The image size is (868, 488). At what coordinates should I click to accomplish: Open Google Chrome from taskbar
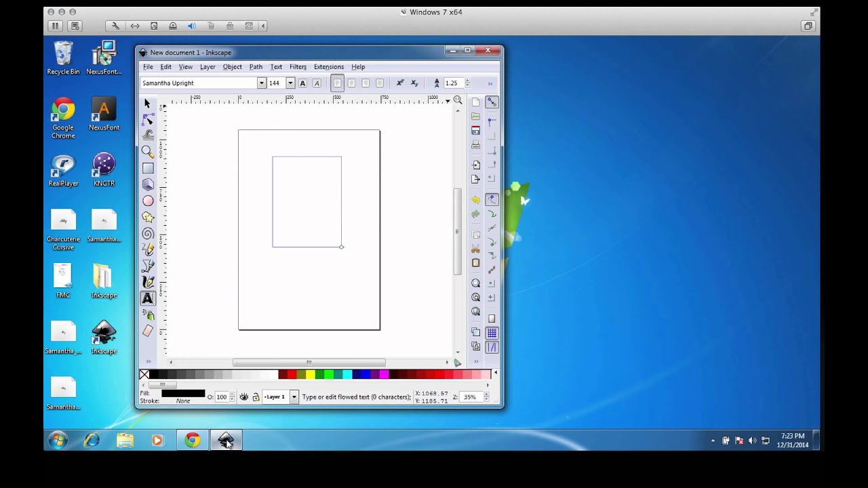(193, 441)
